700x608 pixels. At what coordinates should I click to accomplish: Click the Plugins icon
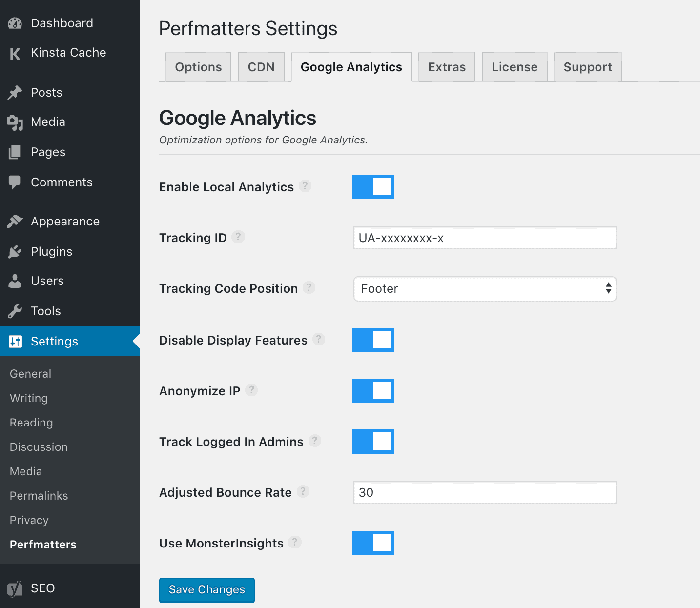(x=15, y=251)
